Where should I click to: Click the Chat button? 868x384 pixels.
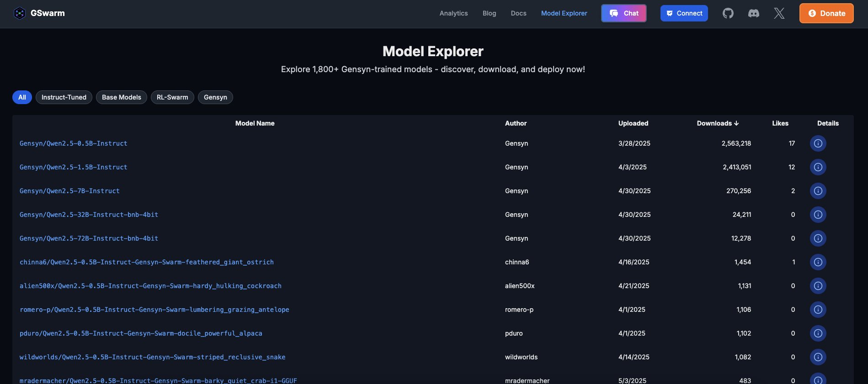pyautogui.click(x=623, y=13)
